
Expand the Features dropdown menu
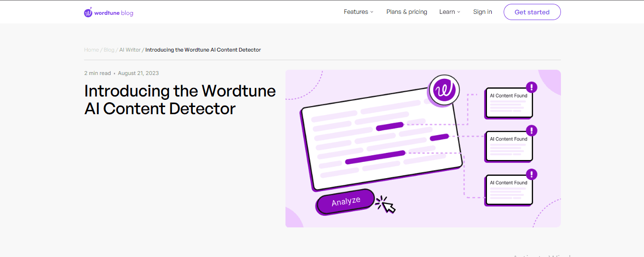coord(359,12)
